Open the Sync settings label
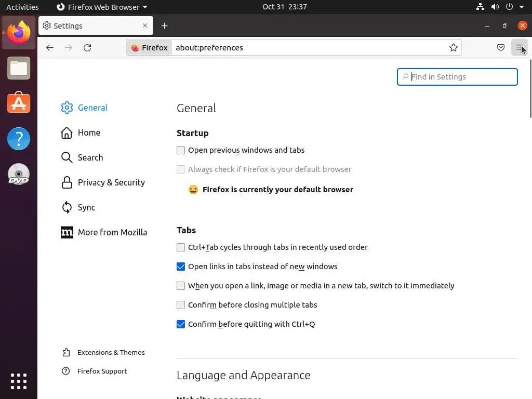This screenshot has width=532, height=399. pyautogui.click(x=87, y=207)
